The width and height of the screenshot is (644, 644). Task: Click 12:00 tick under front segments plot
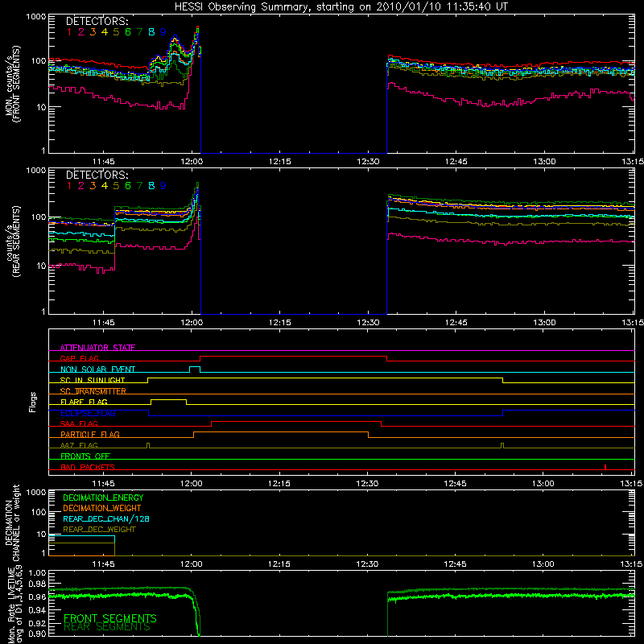(192, 162)
